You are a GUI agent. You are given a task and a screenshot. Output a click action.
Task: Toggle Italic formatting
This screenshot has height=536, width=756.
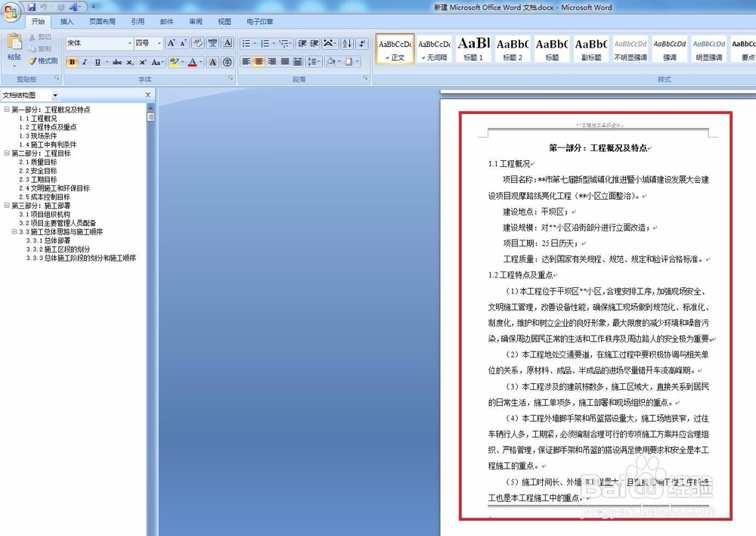pyautogui.click(x=85, y=62)
